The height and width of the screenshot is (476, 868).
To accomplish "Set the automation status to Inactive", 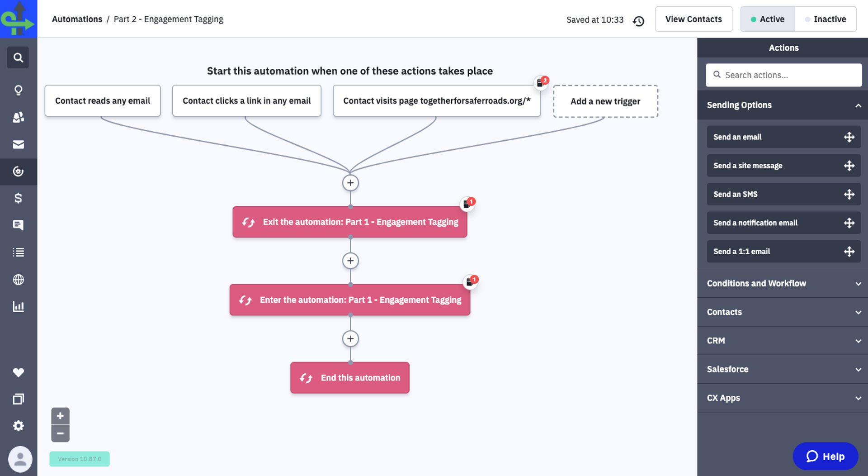I will (x=826, y=19).
